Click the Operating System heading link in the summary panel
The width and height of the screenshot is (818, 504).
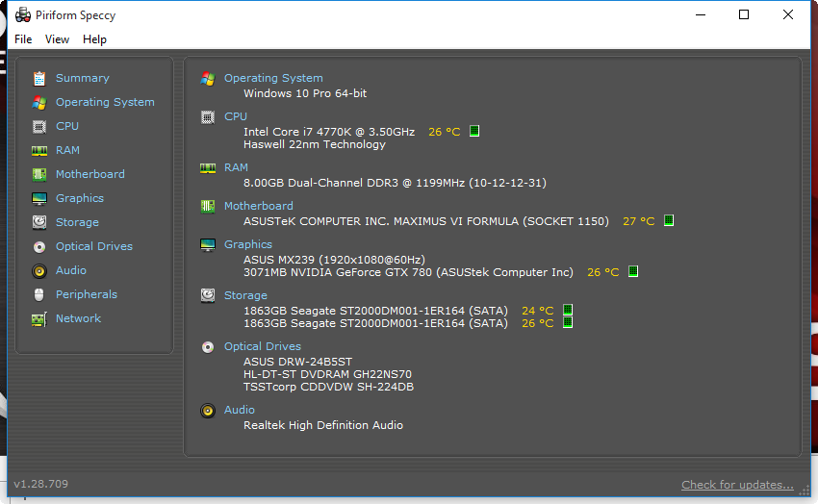[x=273, y=78]
